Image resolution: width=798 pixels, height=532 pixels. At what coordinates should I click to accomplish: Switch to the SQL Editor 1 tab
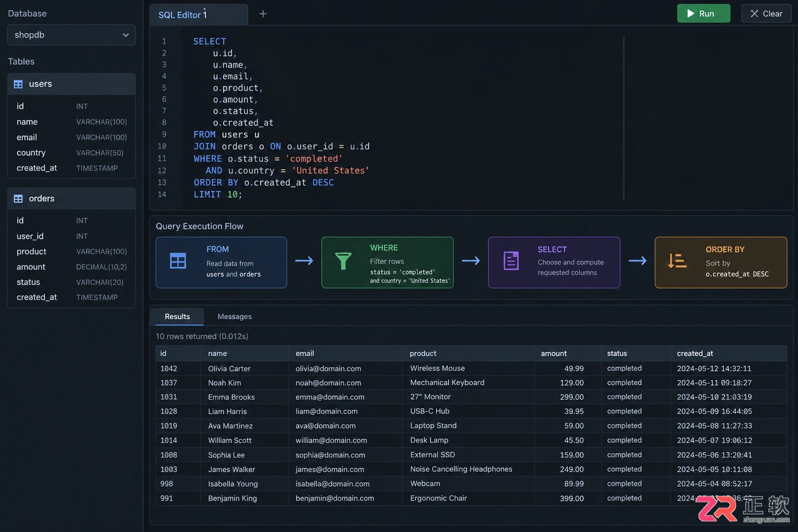pos(198,14)
